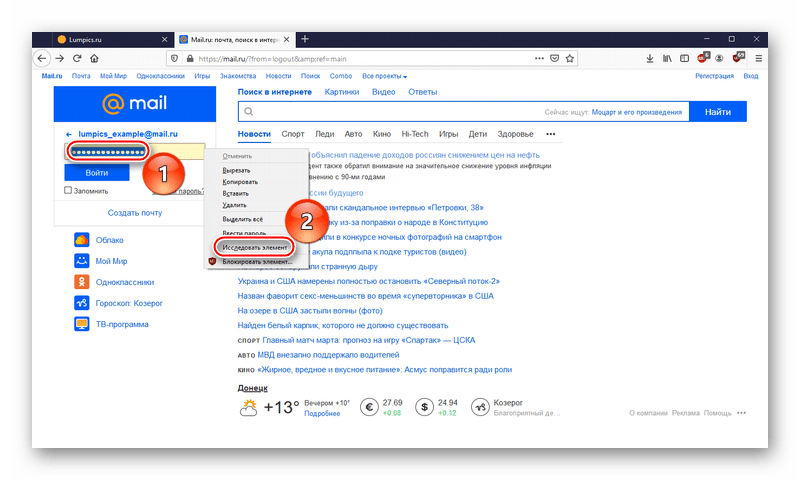Click the padlock site security icon

pyautogui.click(x=190, y=59)
